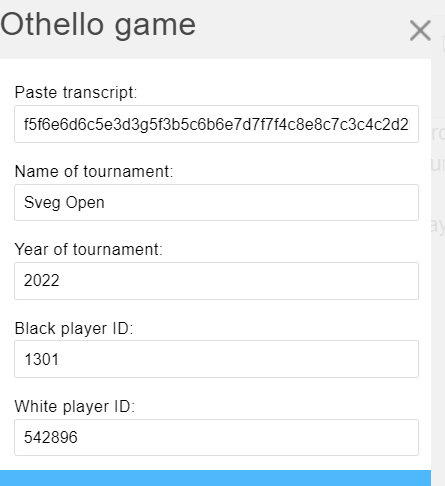The image size is (445, 486).
Task: Place cursor in the "542896" player ID value
Action: pyautogui.click(x=51, y=437)
